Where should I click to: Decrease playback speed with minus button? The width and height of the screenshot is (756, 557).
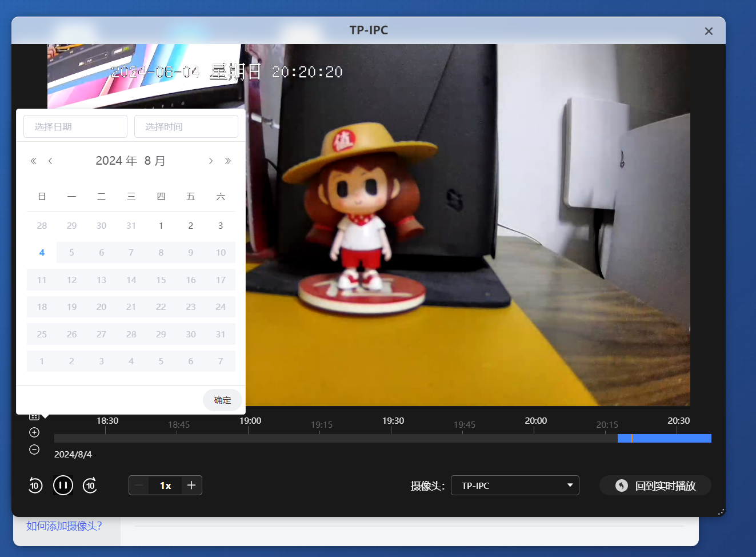[x=139, y=486]
